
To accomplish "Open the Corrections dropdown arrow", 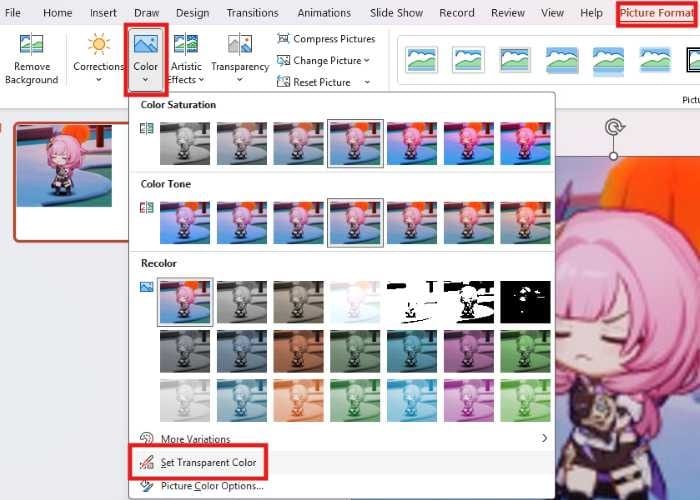I will [x=98, y=80].
